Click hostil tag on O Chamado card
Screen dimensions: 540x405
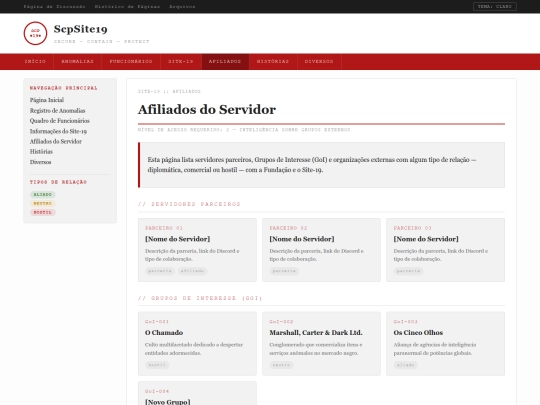pyautogui.click(x=157, y=365)
